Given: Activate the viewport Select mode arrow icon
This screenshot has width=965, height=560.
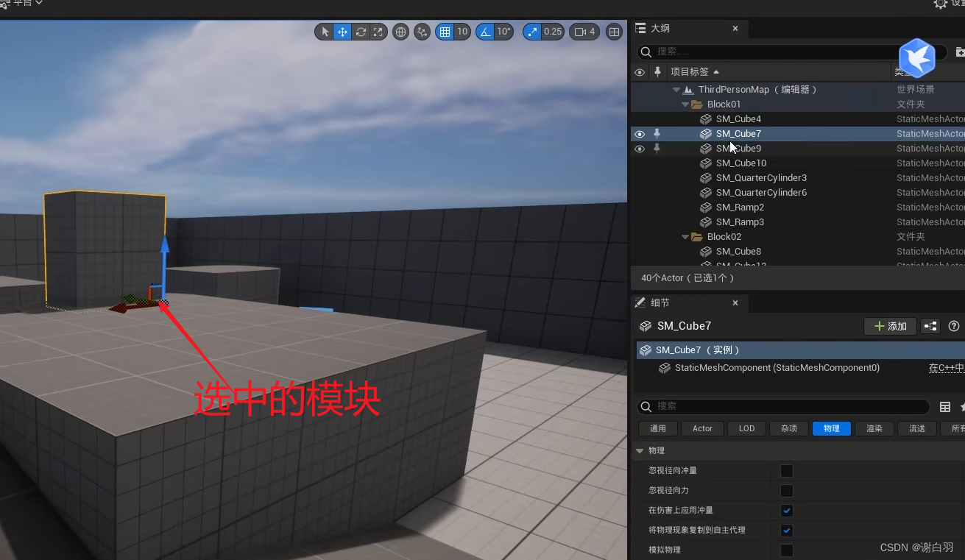Looking at the screenshot, I should 325,32.
